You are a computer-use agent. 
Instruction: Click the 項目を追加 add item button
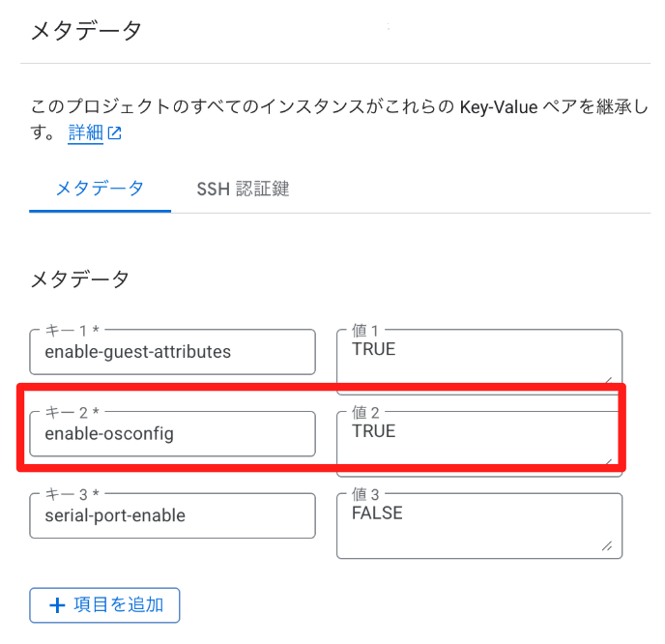click(104, 605)
